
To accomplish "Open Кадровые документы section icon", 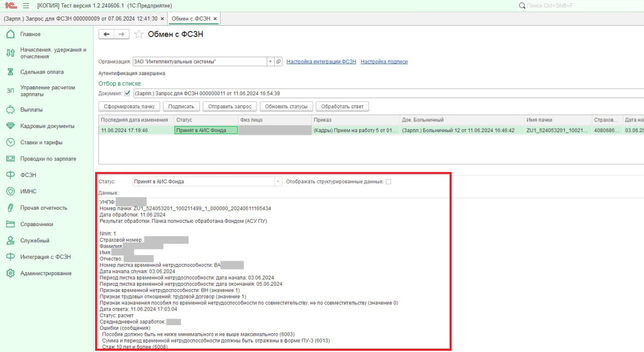I will pos(10,126).
